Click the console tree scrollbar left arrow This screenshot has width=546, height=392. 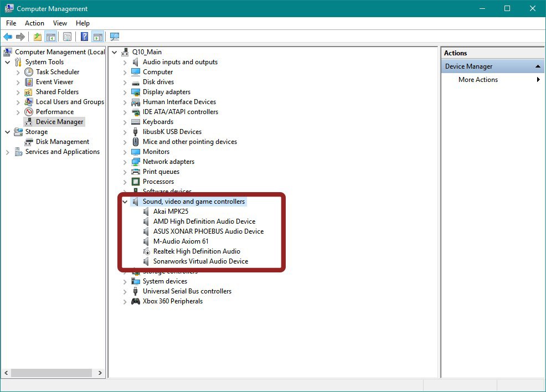[x=6, y=373]
